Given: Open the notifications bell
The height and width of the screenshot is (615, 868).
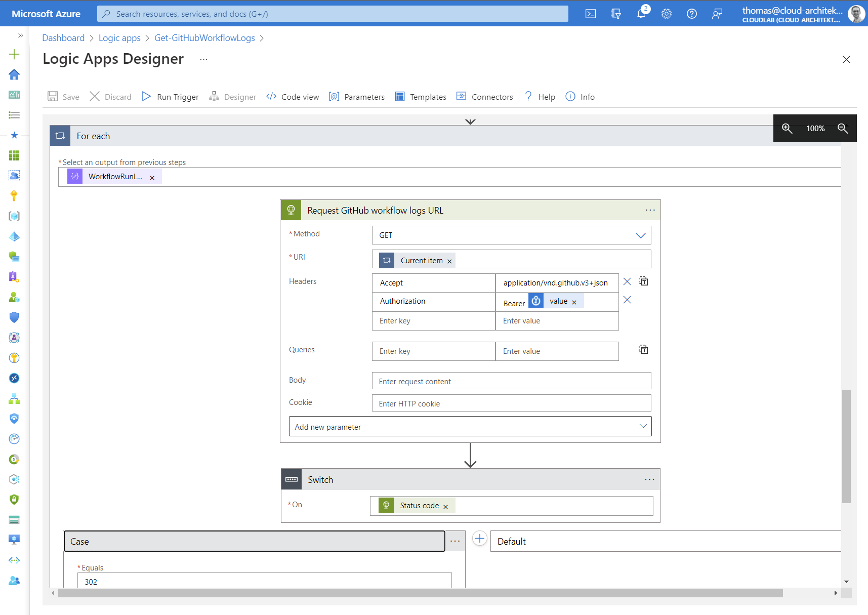Looking at the screenshot, I should click(x=641, y=14).
